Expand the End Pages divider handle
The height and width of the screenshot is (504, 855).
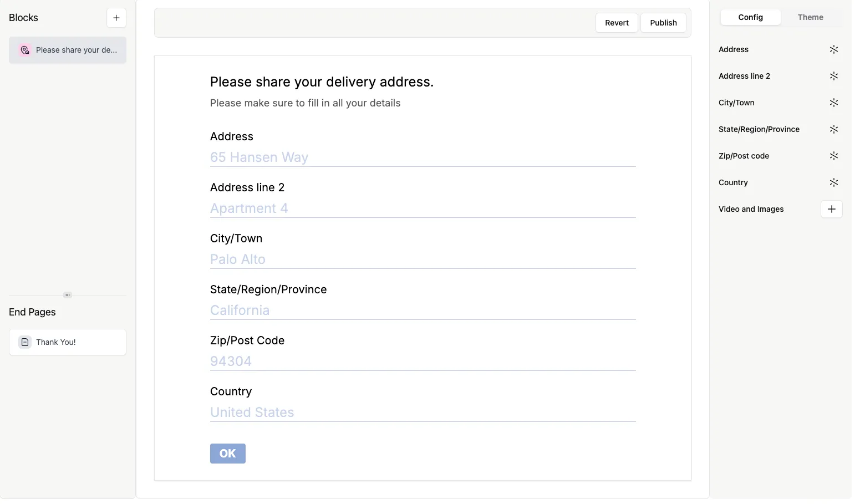pos(67,295)
